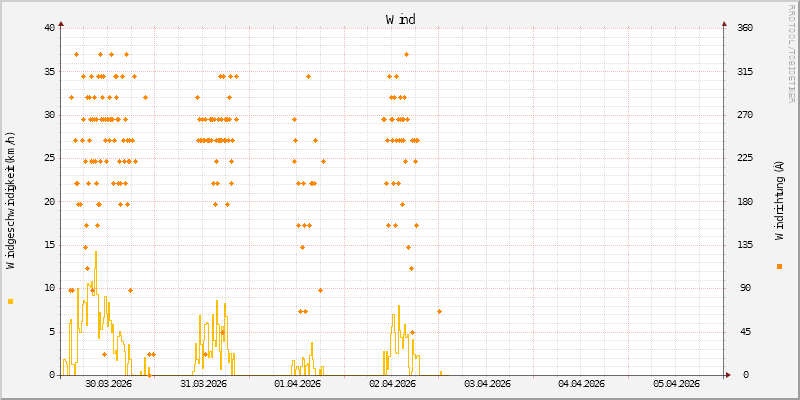Click the 20 tick on the speed axis
800x400 pixels.
click(x=50, y=201)
